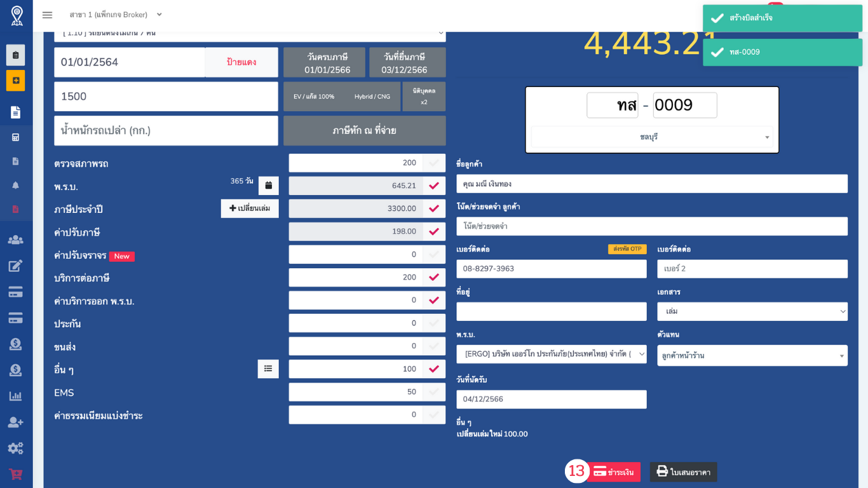The width and height of the screenshot is (868, 488).
Task: Open the ชลบุรี province dropdown
Action: [652, 137]
